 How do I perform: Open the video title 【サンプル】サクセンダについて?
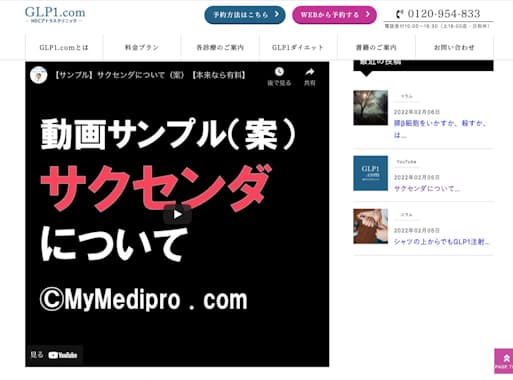149,75
